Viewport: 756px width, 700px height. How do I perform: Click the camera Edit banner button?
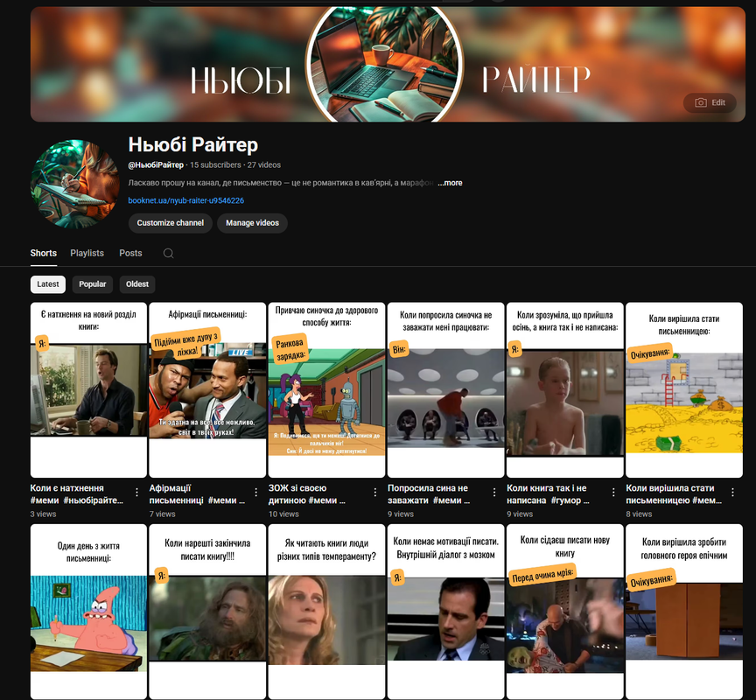coord(710,102)
